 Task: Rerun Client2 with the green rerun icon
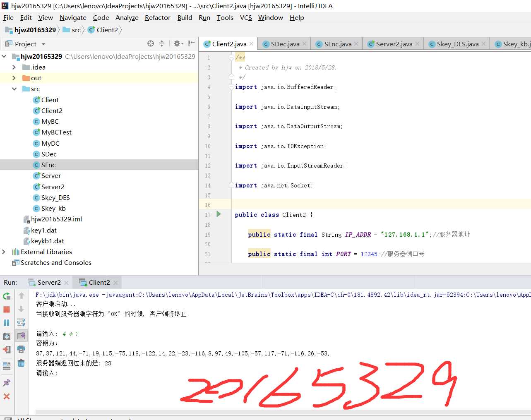(7, 296)
